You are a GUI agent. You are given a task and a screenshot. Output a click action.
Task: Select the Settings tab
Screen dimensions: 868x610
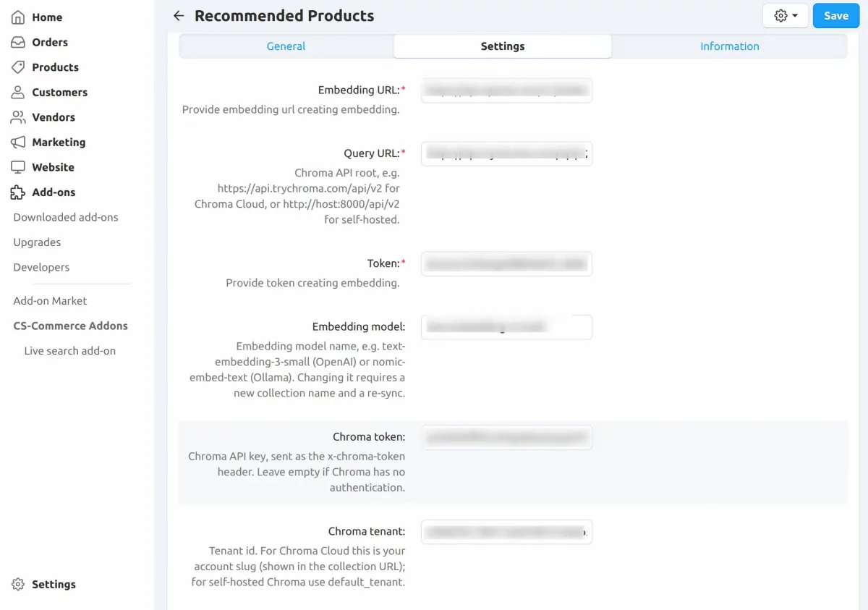click(503, 46)
